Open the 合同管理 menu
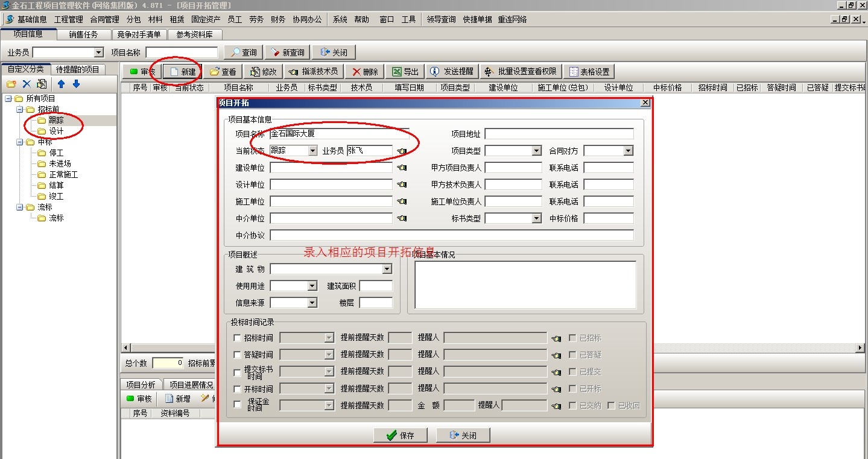 (104, 19)
